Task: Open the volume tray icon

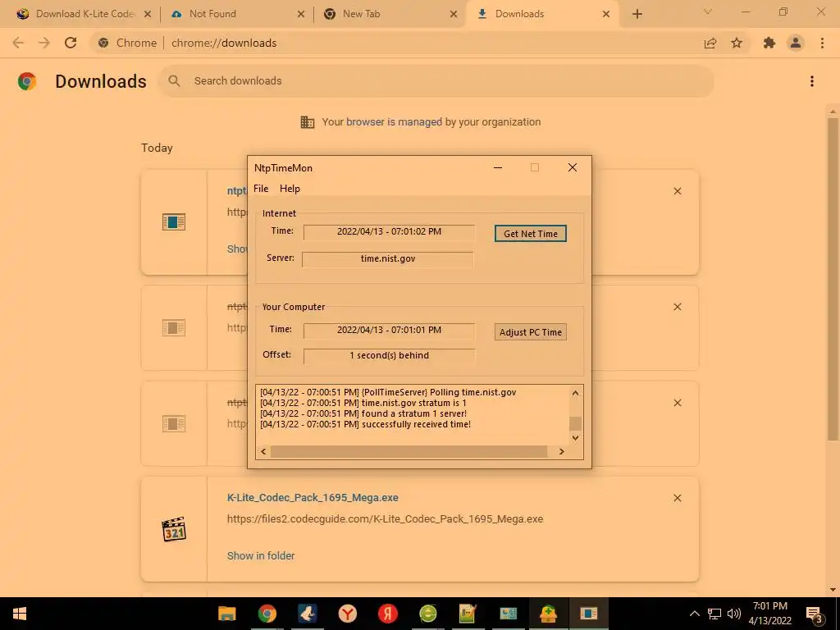Action: tap(734, 614)
